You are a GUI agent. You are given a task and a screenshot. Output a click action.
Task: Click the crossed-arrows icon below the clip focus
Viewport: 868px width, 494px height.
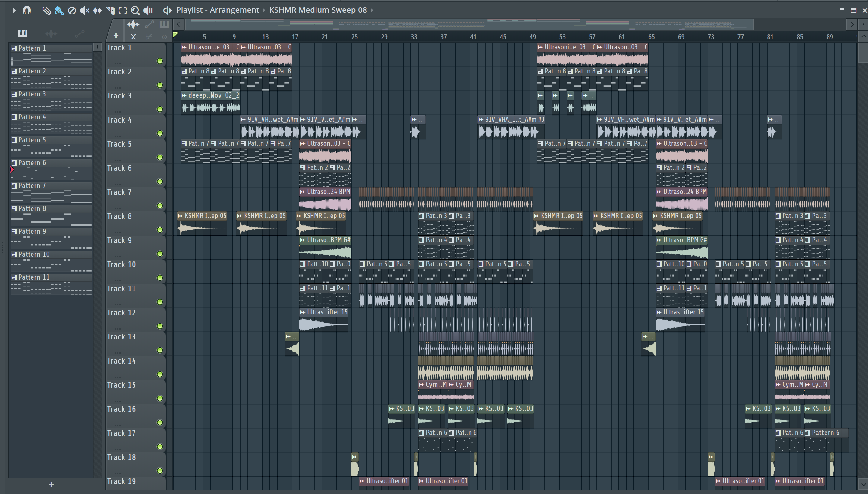[134, 37]
